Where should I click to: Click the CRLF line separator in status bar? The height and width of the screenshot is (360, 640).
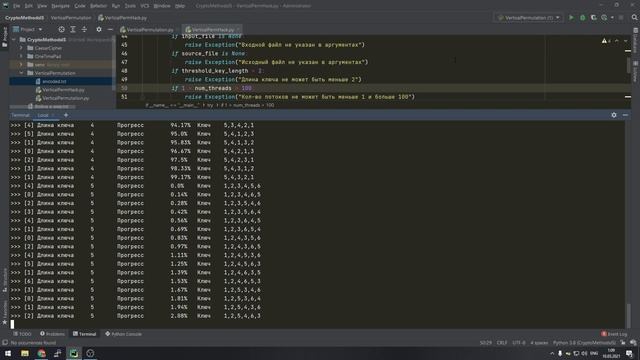tap(502, 343)
